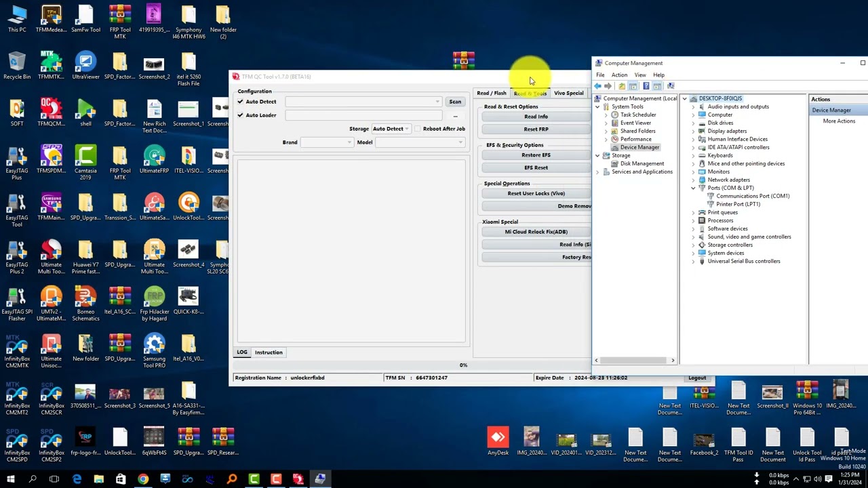868x488 pixels.
Task: Click the Scan button
Action: point(455,102)
